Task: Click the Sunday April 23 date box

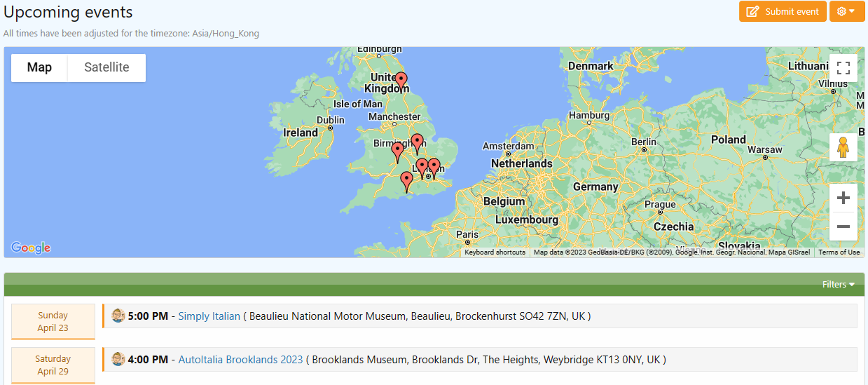Action: (53, 322)
